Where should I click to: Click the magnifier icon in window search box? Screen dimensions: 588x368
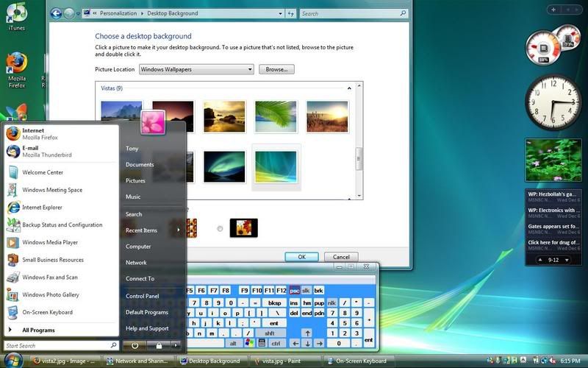coord(403,13)
